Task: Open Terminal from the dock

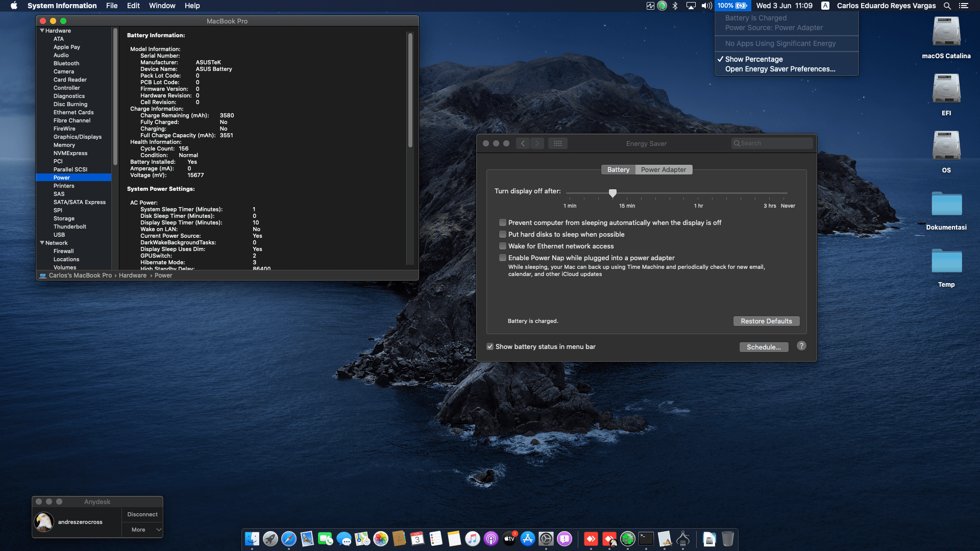Action: pos(646,539)
